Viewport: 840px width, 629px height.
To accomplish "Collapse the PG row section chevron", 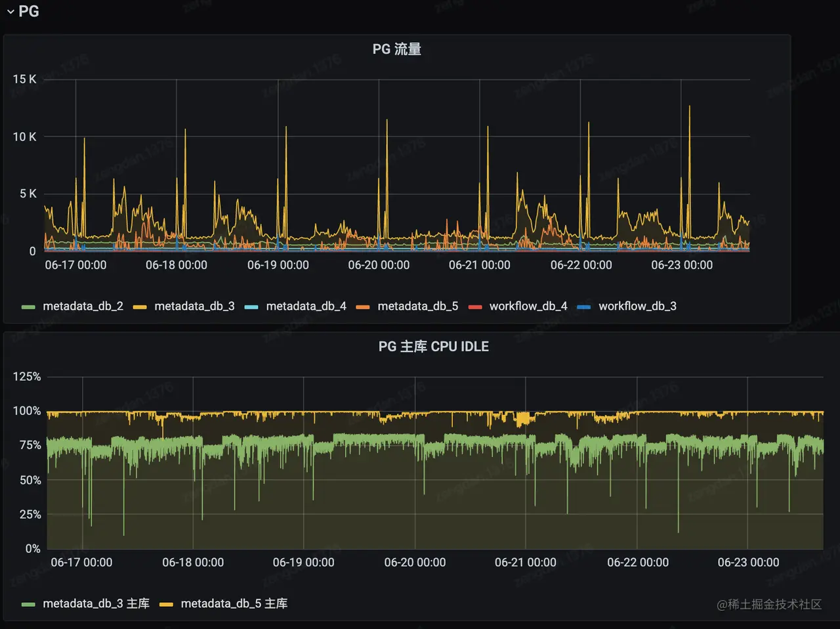I will click(x=10, y=12).
